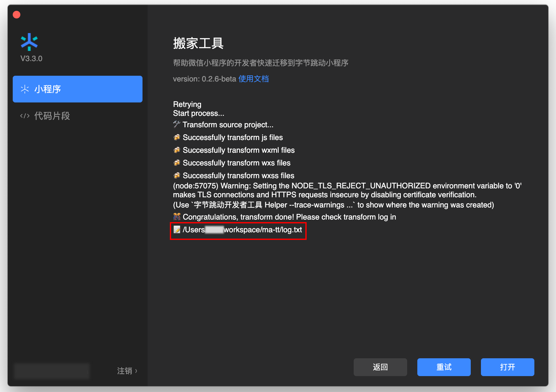Click the beer icon beside transform js files
Image resolution: width=556 pixels, height=392 pixels.
point(177,137)
